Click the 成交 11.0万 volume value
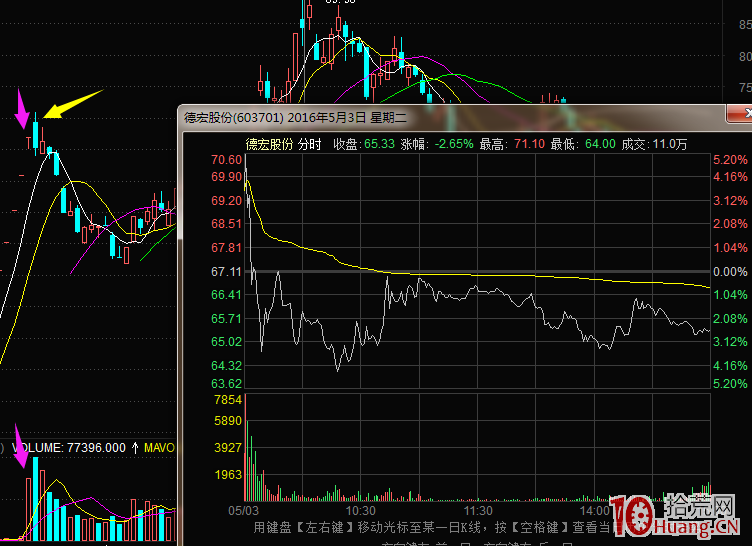 670,144
